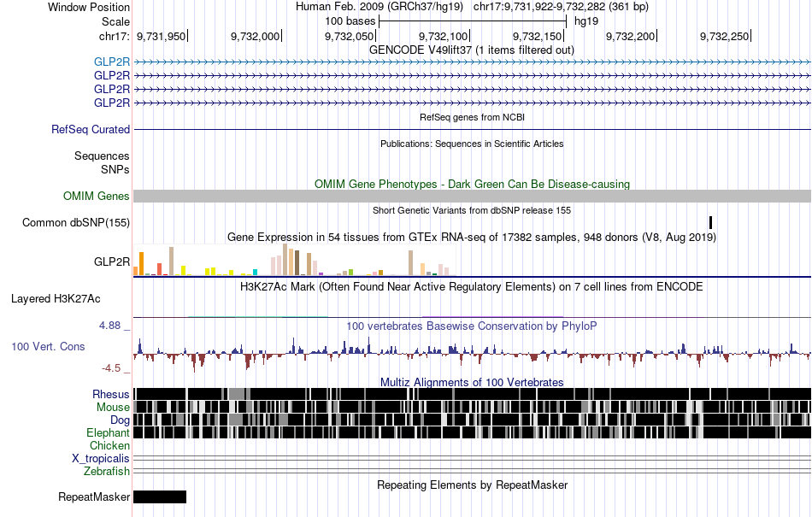Image resolution: width=812 pixels, height=517 pixels.
Task: Click the PhyloP conservation histogram
Action: point(473,354)
